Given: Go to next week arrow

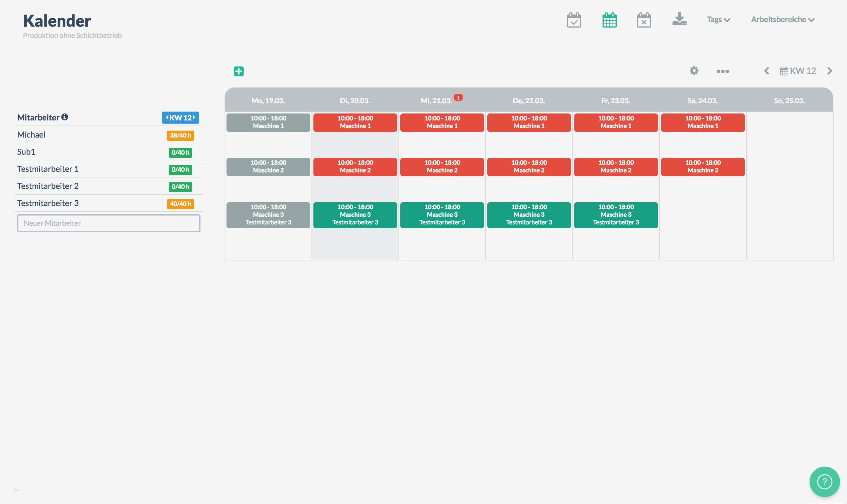Looking at the screenshot, I should 830,71.
